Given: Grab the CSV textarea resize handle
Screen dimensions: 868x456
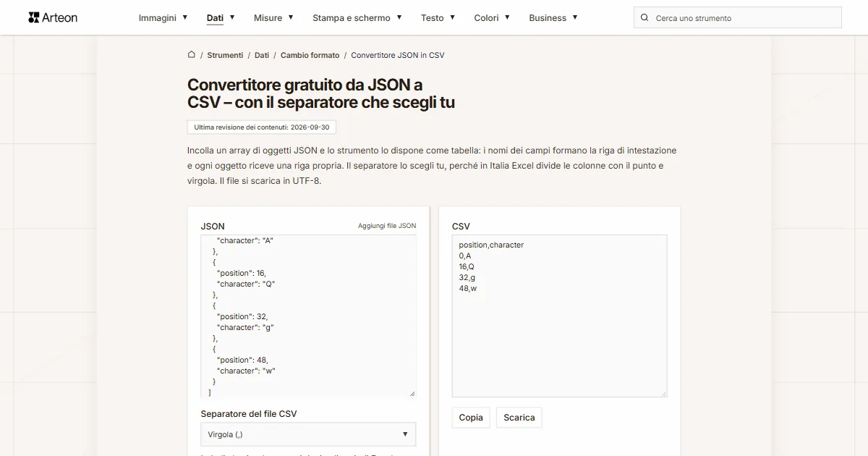Looking at the screenshot, I should tap(663, 393).
